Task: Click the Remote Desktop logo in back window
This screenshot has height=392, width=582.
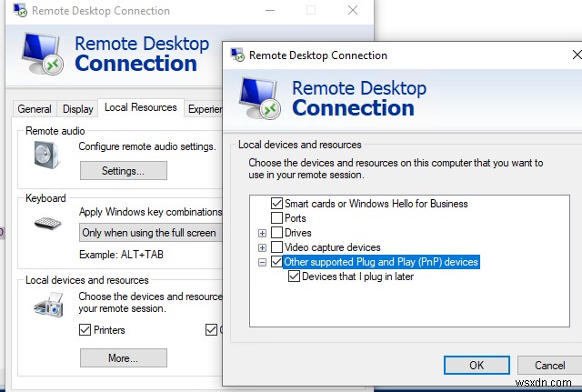Action: pos(41,54)
